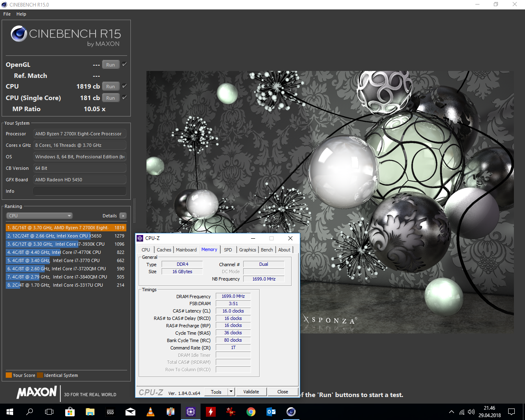
Task: Select the AMD Ryzen 7 2700X ranking row
Action: pyautogui.click(x=66, y=228)
